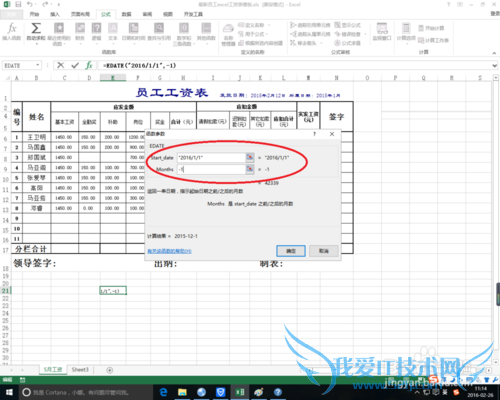This screenshot has height=400, width=500.
Task: Expand the formula bar with chevron
Action: [494, 66]
